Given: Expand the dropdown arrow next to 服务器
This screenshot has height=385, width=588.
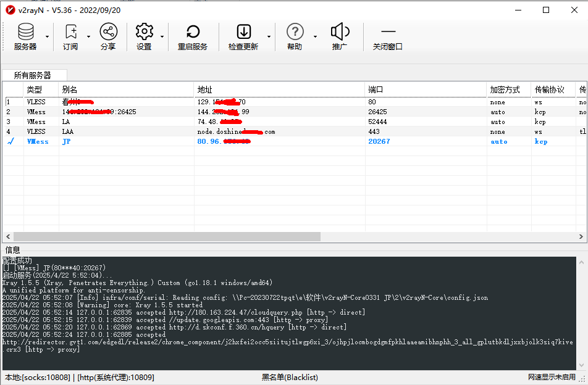Looking at the screenshot, I should [47, 36].
